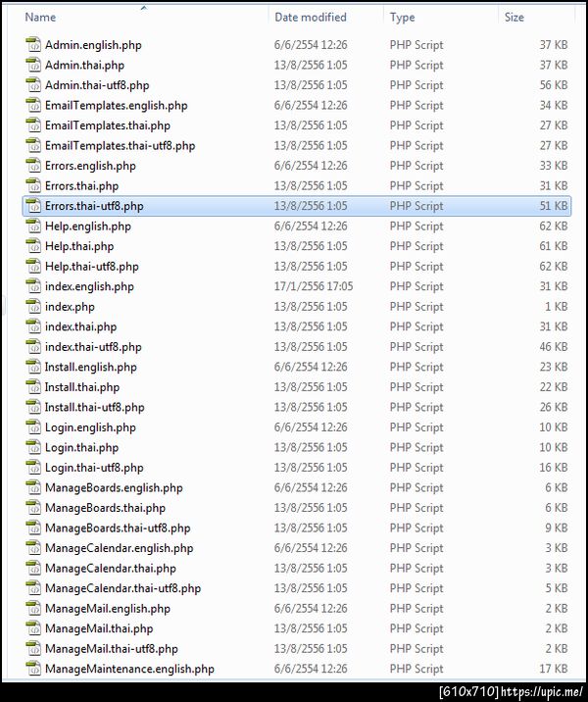This screenshot has height=702, width=588.
Task: Click the ManageBoards.english.php file icon
Action: [x=33, y=488]
